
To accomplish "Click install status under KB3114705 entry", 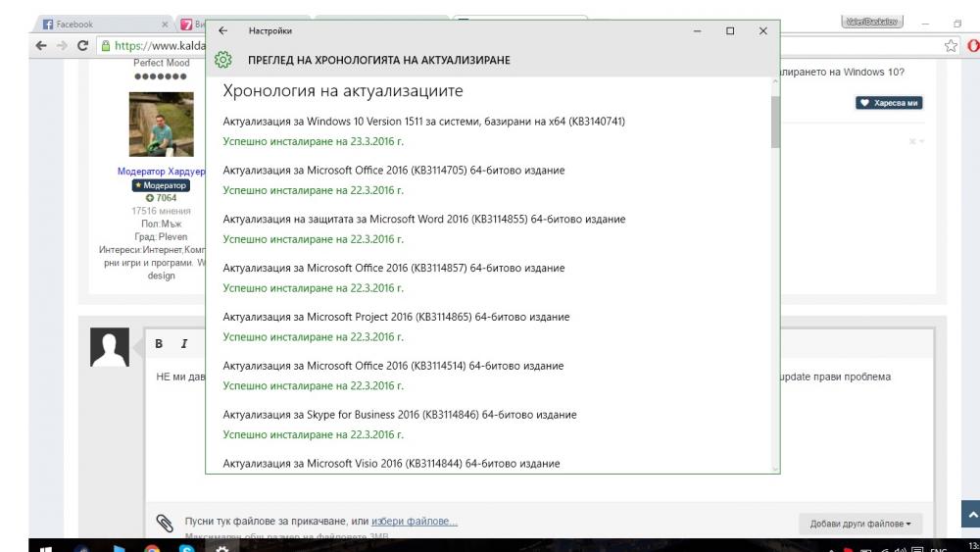I will (314, 190).
